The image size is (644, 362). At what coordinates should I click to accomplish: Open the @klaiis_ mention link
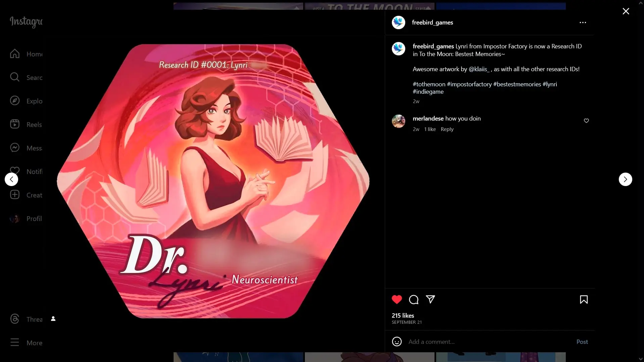(x=479, y=69)
